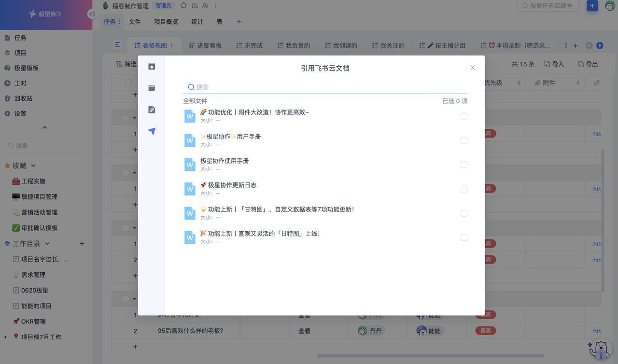The image size is (618, 364).
Task: Tick checkbox for 直观又灵活的「甘特图」上线 document
Action: click(x=464, y=238)
